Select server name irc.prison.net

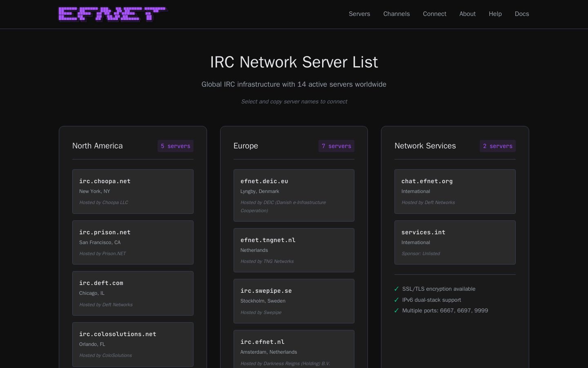(105, 232)
